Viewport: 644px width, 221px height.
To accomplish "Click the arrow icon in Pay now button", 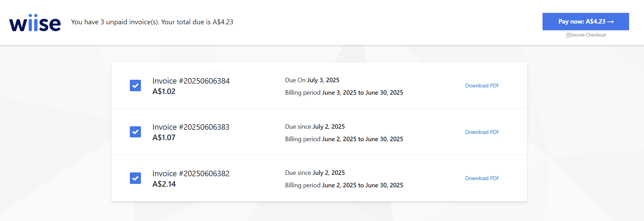I will [x=610, y=22].
